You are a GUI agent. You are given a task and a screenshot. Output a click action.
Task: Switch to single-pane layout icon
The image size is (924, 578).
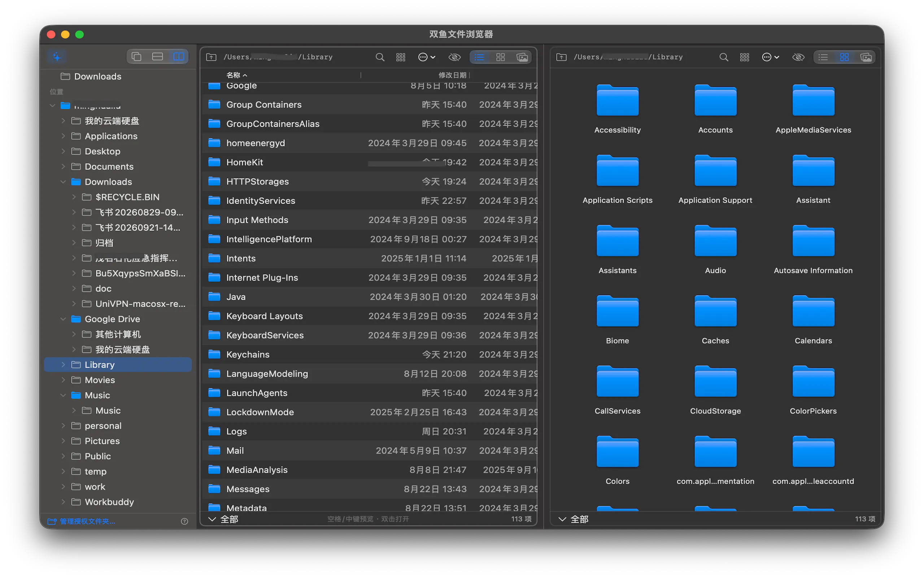pos(137,57)
